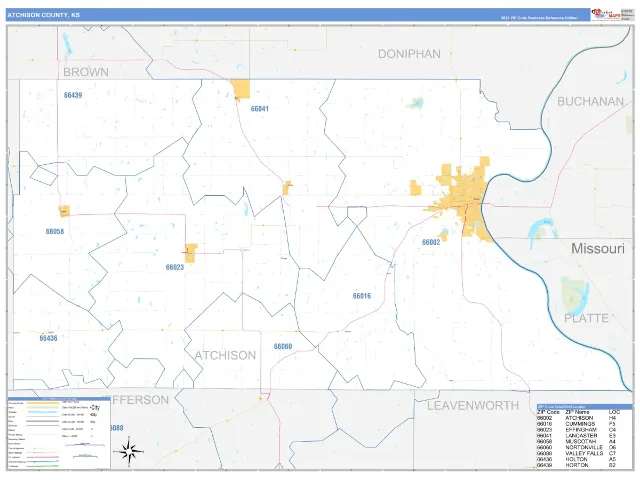Click ZIP code label 66058 on the map
The height and width of the screenshot is (480, 640).
(x=55, y=231)
